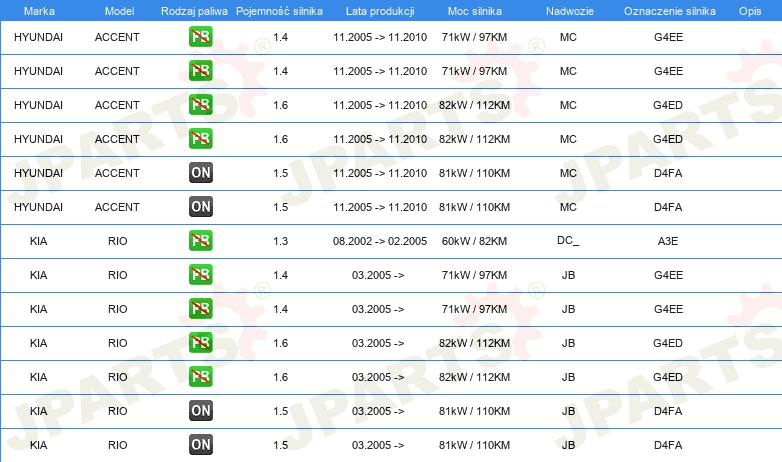Click the Marka column header
This screenshot has width=782, height=462.
(x=39, y=11)
